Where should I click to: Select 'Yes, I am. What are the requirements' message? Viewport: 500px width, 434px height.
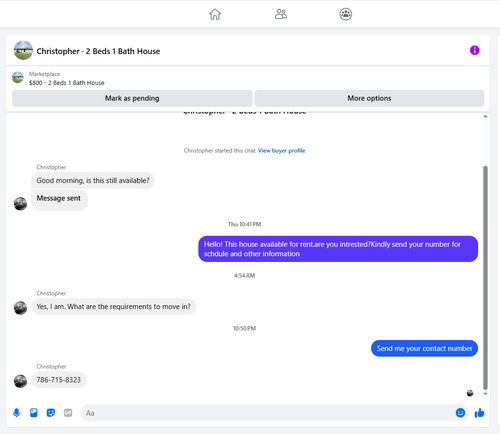pos(114,306)
